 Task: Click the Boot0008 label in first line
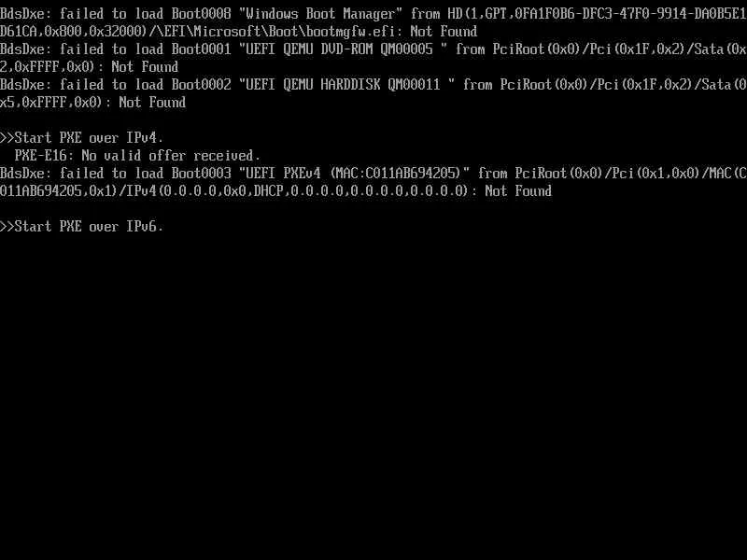point(201,14)
